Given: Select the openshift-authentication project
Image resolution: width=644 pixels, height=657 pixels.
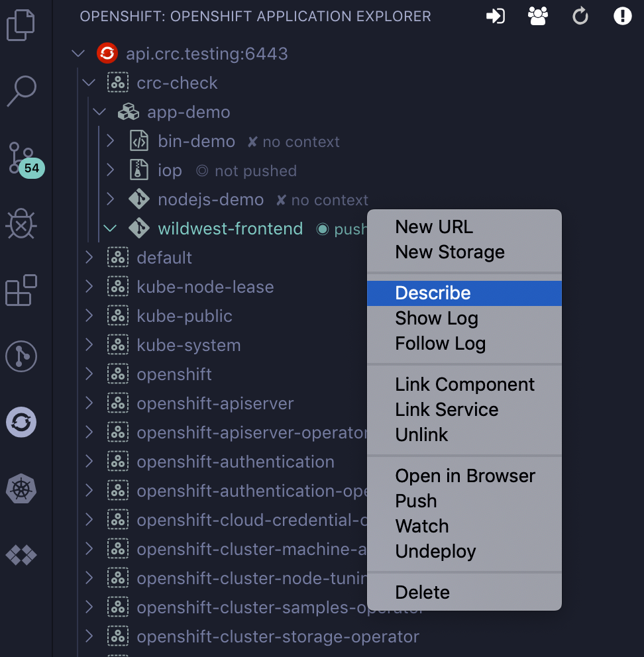Looking at the screenshot, I should point(235,462).
